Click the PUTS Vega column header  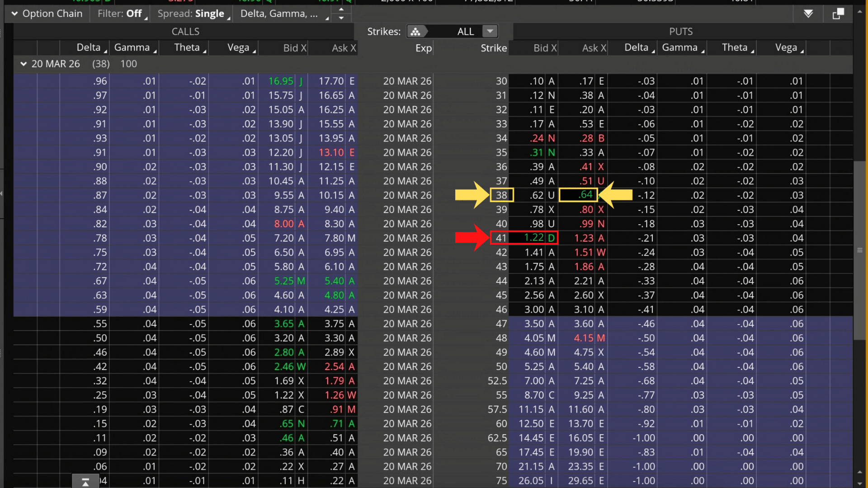pyautogui.click(x=786, y=48)
